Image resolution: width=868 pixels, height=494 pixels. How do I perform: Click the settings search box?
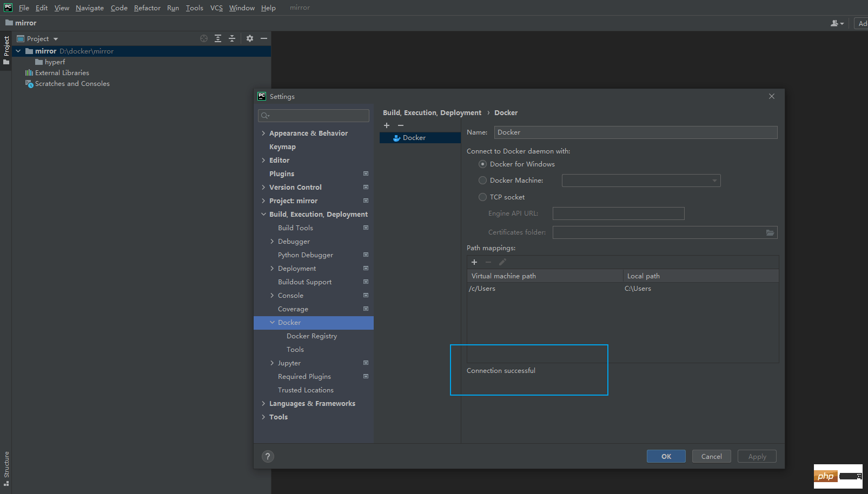coord(314,116)
